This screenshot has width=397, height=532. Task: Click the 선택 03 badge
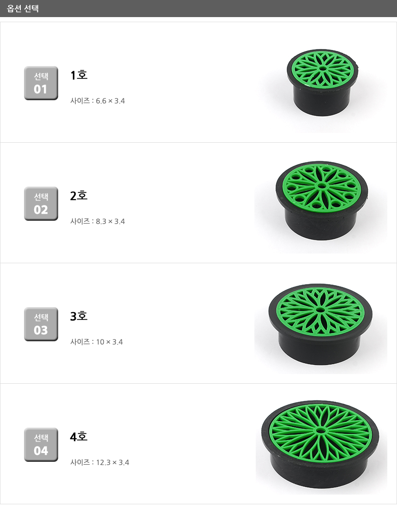pyautogui.click(x=41, y=324)
